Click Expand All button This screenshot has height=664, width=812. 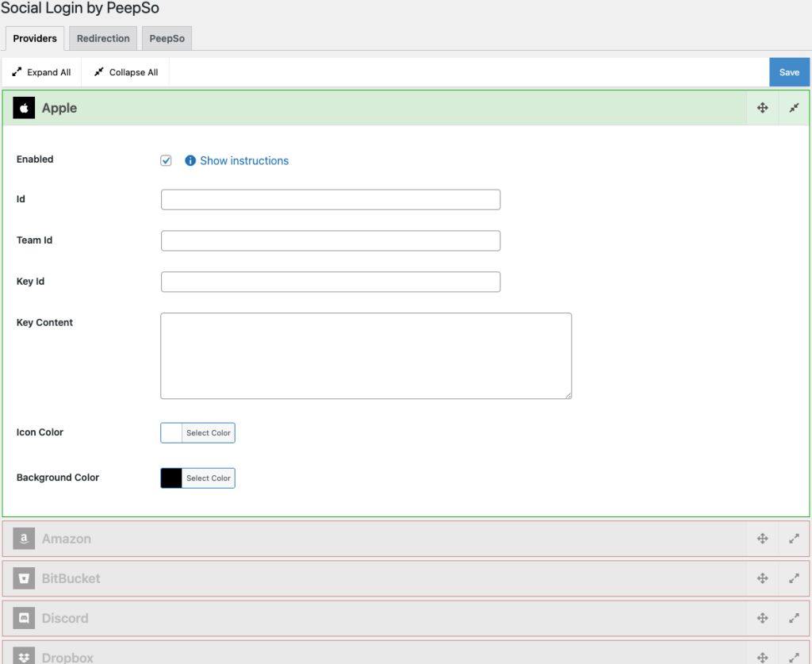pyautogui.click(x=41, y=72)
